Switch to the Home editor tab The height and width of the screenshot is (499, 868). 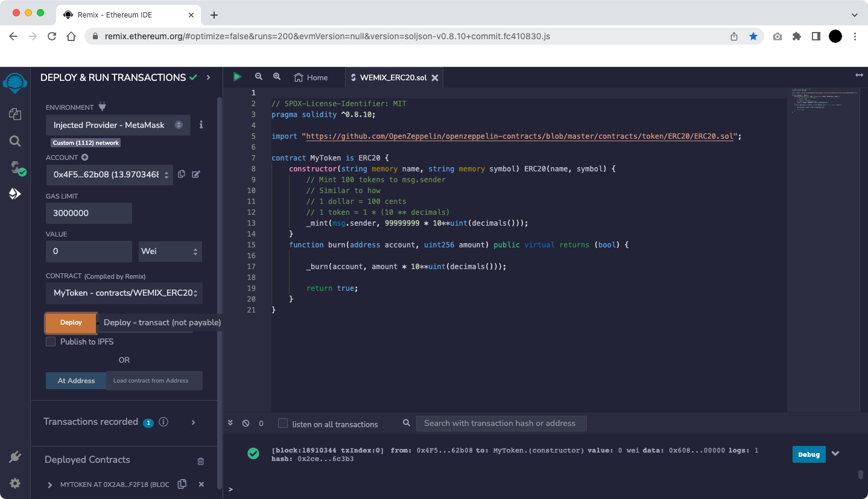tap(311, 77)
